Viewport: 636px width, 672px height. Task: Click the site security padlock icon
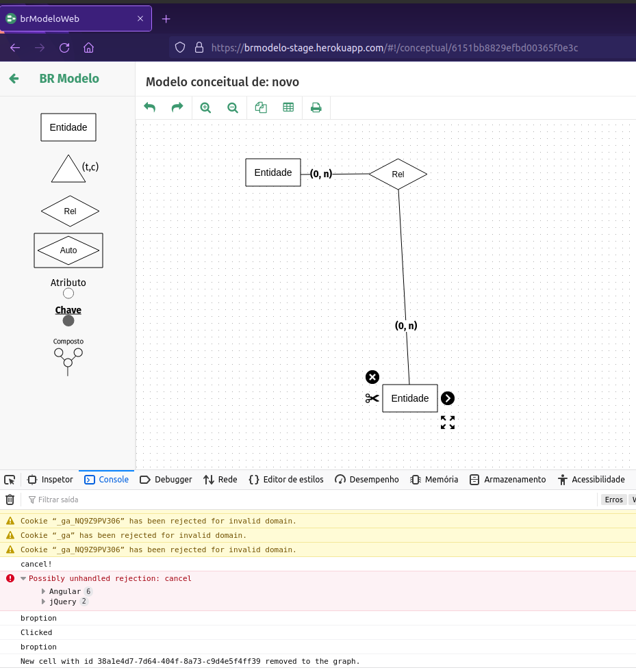199,48
